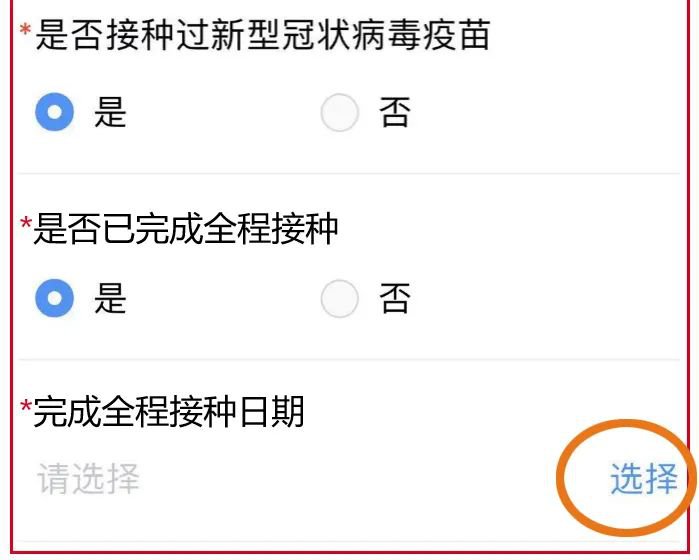Click empty space between 请选择 and 选择

[x=348, y=478]
